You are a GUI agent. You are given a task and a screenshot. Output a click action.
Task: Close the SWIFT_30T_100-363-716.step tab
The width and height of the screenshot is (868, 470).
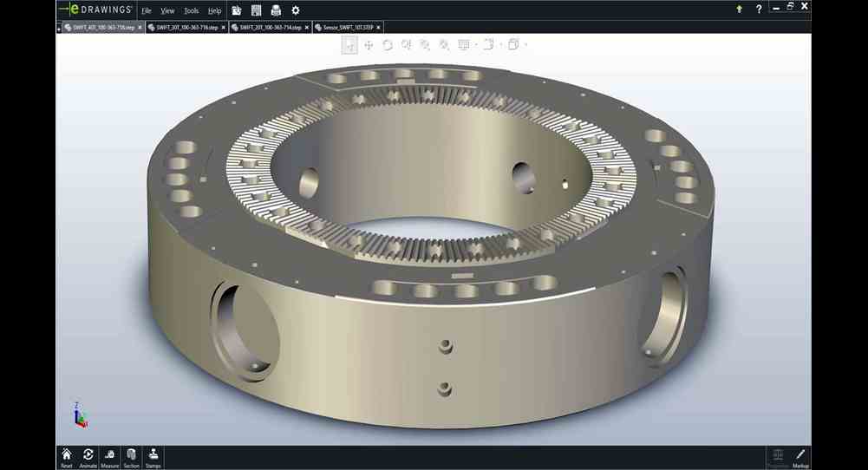[x=223, y=28]
